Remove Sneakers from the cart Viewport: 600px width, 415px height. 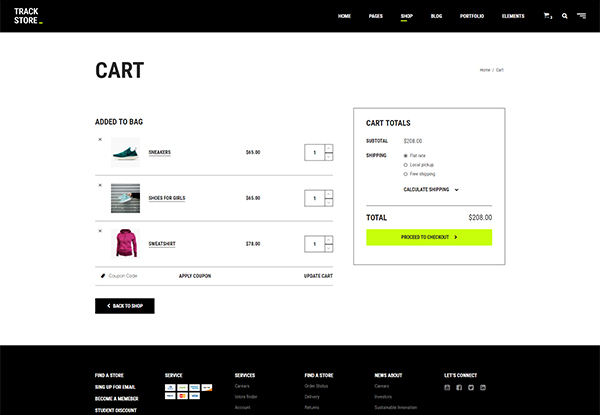pos(100,139)
